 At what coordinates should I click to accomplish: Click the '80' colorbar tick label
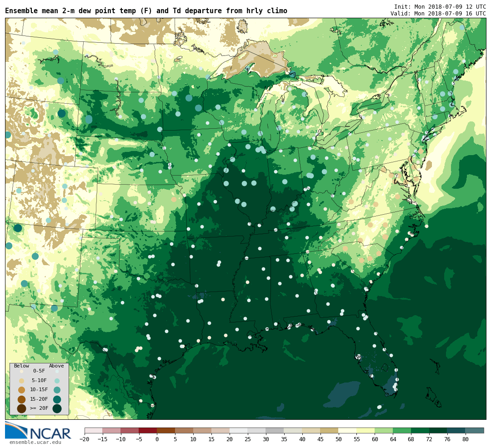pyautogui.click(x=466, y=439)
